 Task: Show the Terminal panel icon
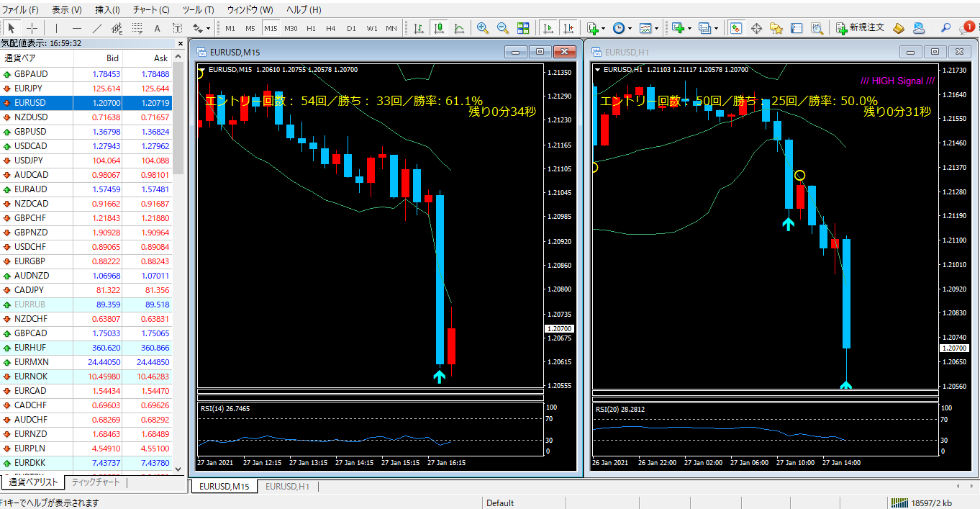797,28
